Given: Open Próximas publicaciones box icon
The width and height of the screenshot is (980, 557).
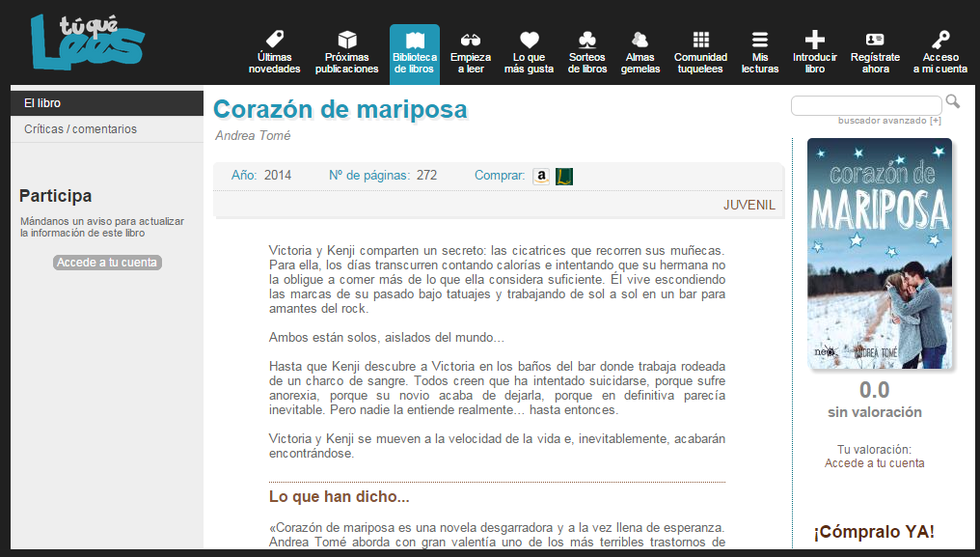Looking at the screenshot, I should click(347, 40).
